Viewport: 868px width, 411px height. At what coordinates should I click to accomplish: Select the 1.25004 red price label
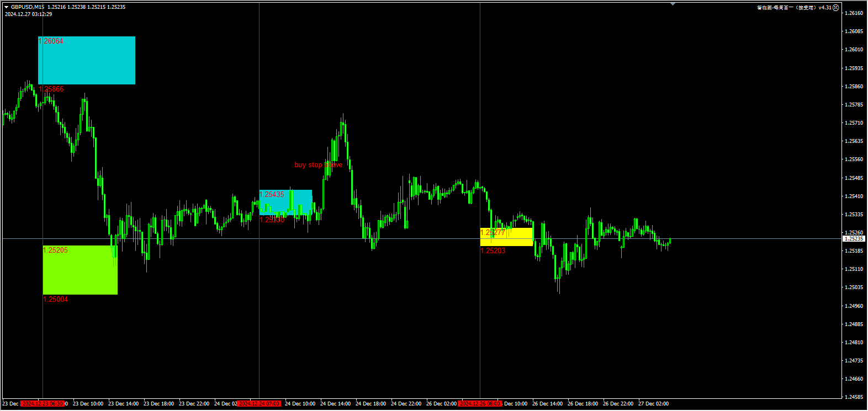[x=56, y=300]
